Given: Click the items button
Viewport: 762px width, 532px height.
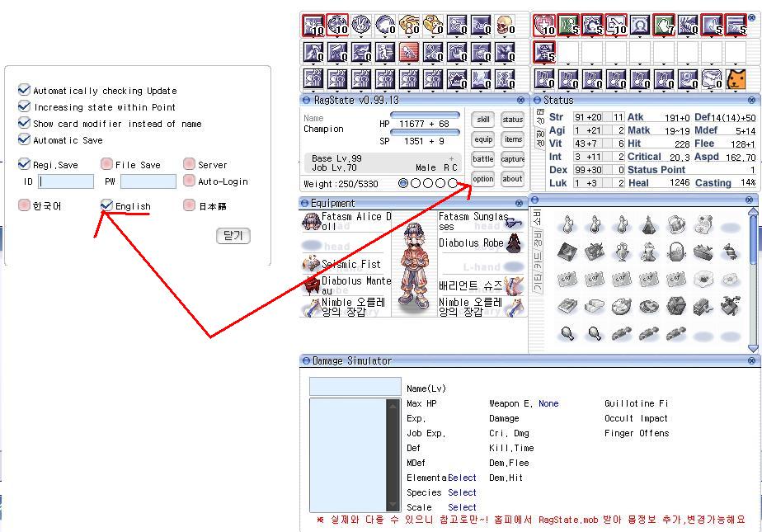Looking at the screenshot, I should pos(512,139).
